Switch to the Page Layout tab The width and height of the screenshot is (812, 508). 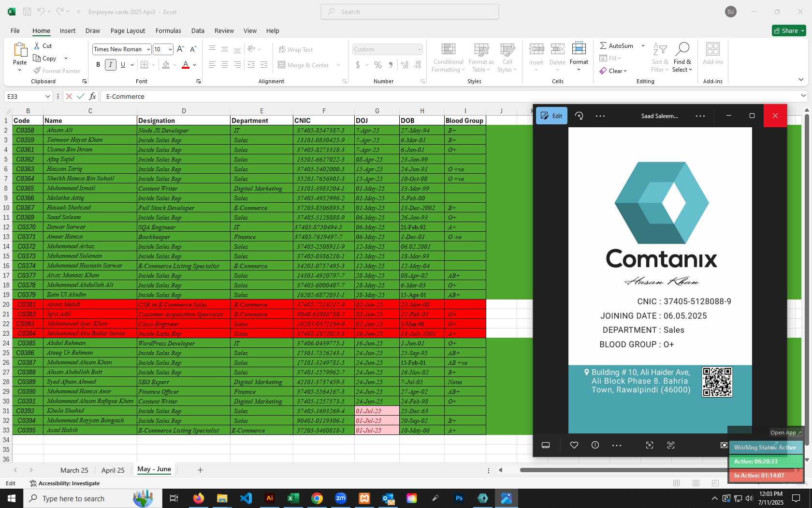tap(128, 30)
